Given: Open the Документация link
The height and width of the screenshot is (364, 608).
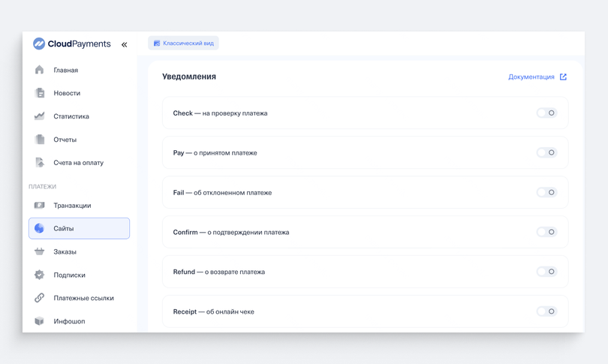Looking at the screenshot, I should coord(537,77).
